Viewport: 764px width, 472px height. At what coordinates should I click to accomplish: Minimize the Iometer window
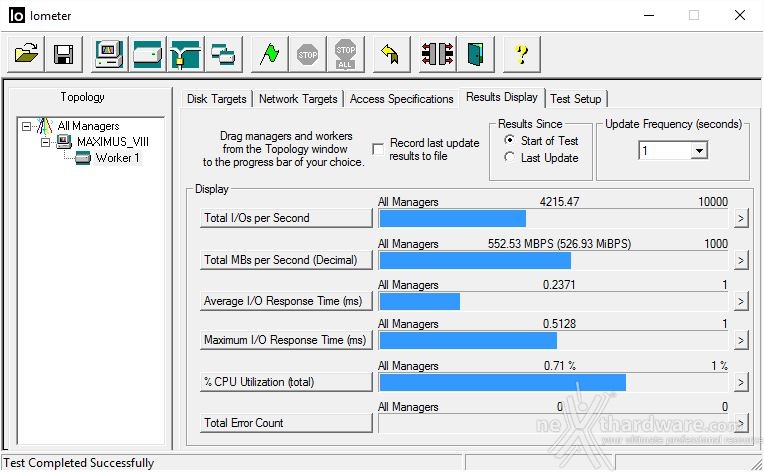point(649,15)
